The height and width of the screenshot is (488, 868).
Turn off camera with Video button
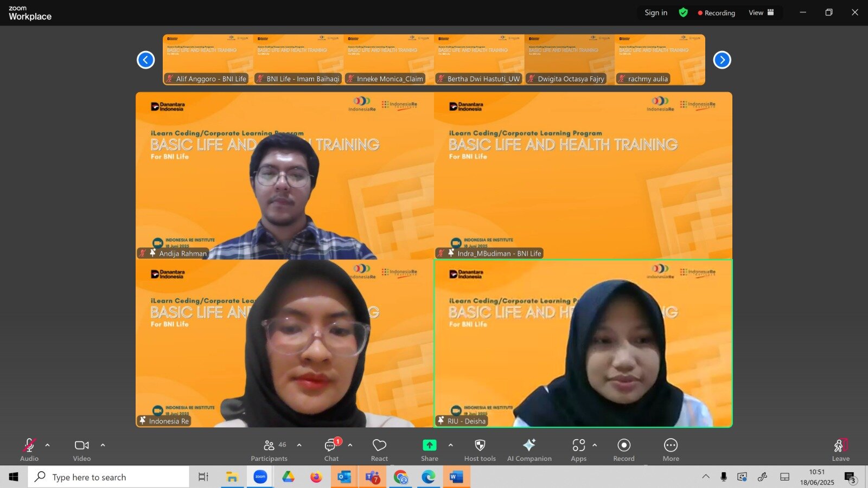pos(82,450)
